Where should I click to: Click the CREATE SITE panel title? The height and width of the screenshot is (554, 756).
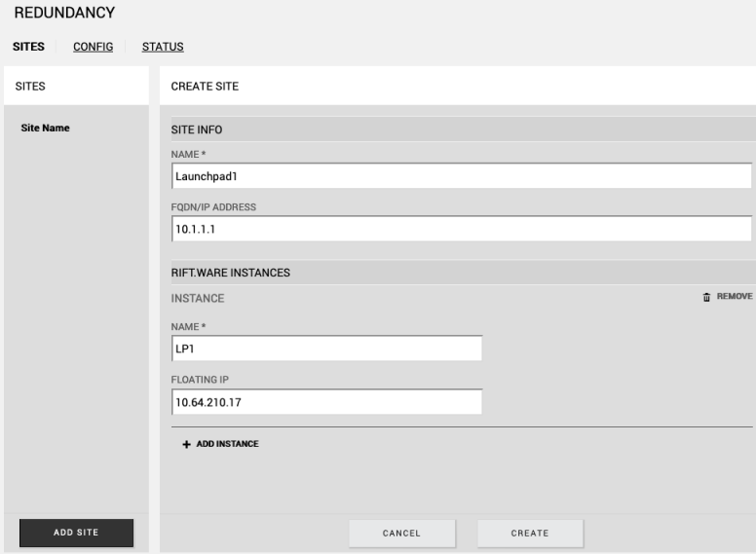205,87
